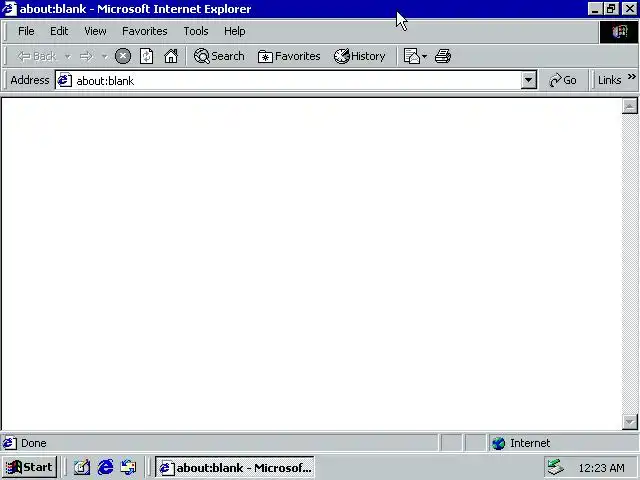Click the Show Desktop quick launch icon
Image resolution: width=640 pixels, height=480 pixels.
(x=82, y=467)
